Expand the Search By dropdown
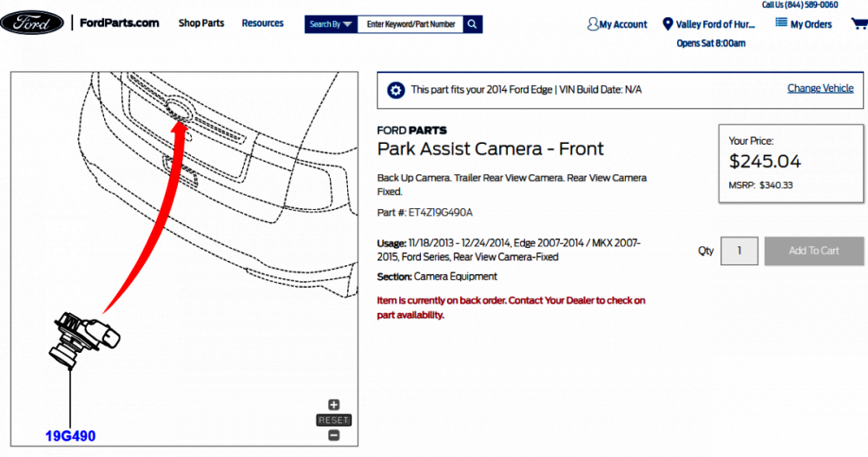868x457 pixels. tap(330, 24)
